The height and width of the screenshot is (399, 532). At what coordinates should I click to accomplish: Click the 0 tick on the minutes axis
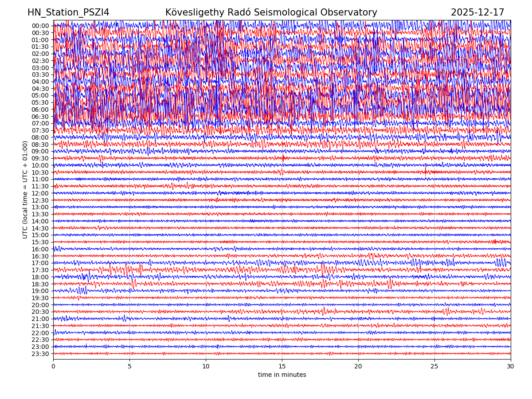(53, 366)
